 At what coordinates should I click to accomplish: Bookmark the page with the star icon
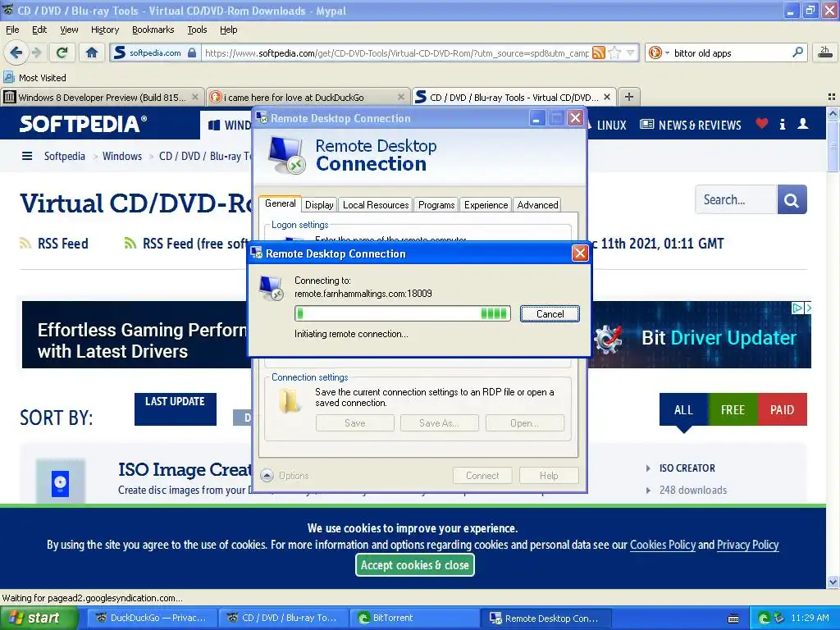(615, 52)
